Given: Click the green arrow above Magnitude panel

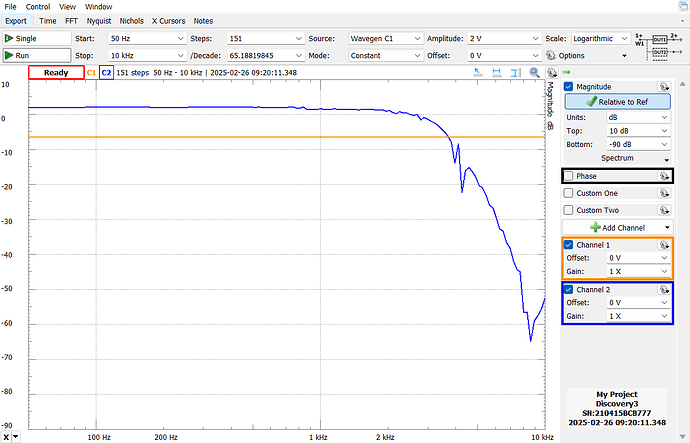Looking at the screenshot, I should pyautogui.click(x=566, y=73).
